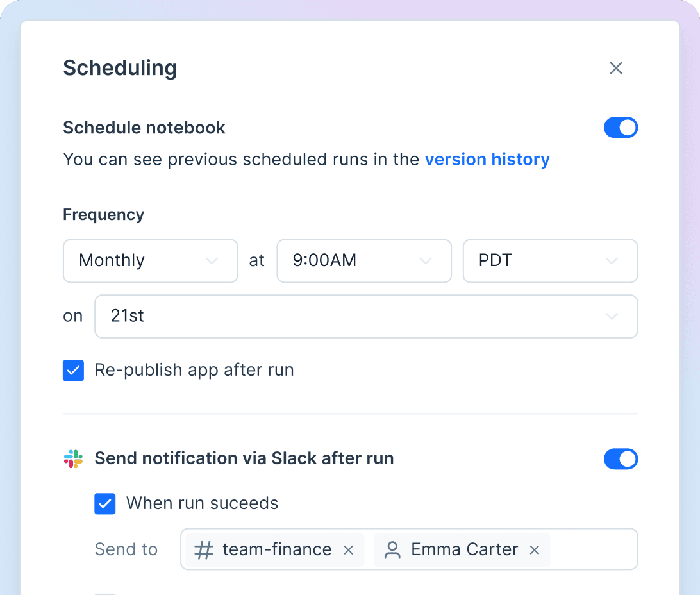The image size is (700, 595).
Task: Remove Emma Carter from the recipients
Action: point(535,550)
